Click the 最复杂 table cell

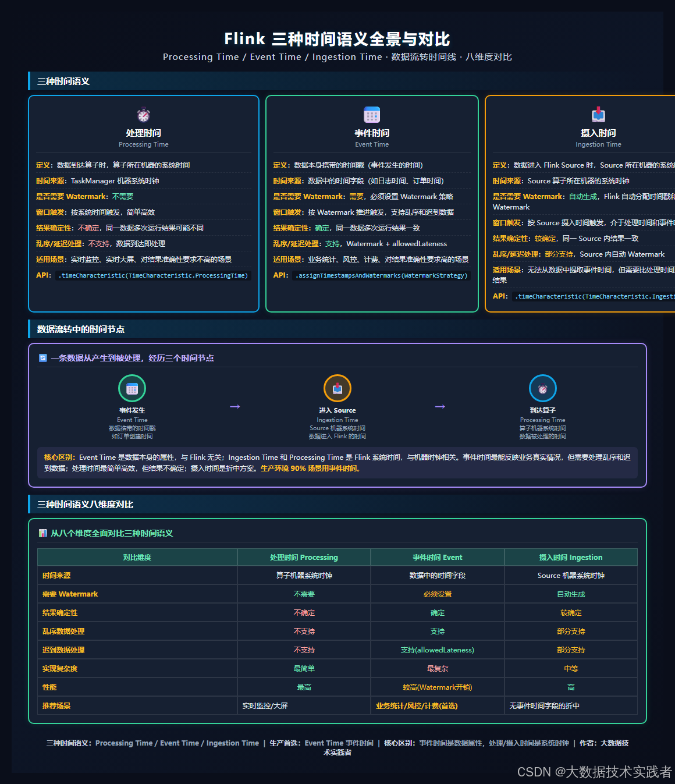[438, 669]
